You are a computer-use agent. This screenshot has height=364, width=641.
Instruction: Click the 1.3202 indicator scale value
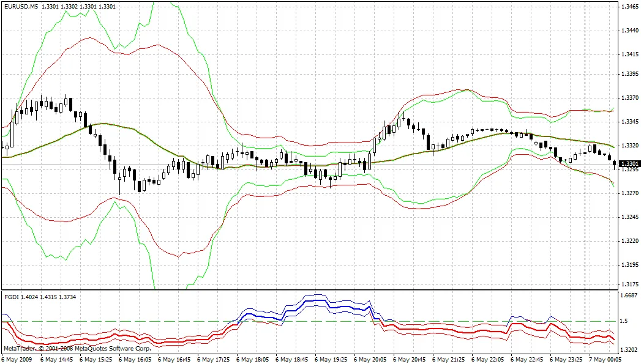(x=630, y=349)
